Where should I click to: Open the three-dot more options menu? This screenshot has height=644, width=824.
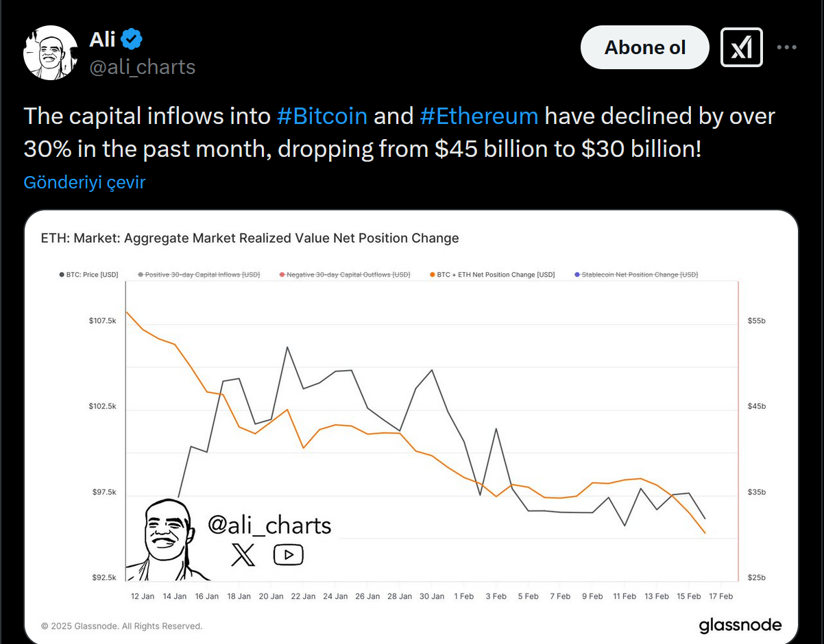786,47
